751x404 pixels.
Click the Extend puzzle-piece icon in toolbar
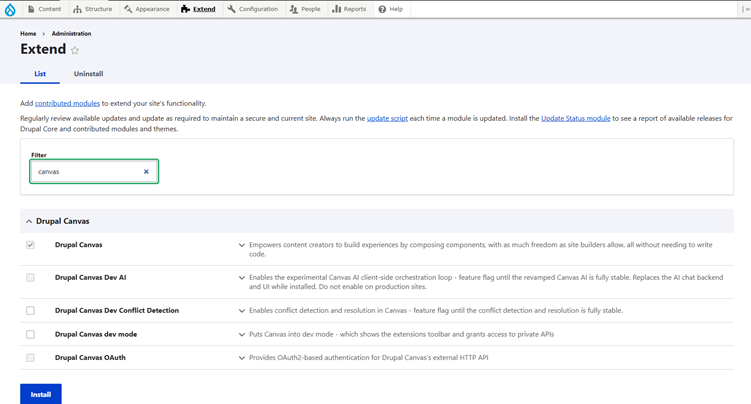point(185,9)
